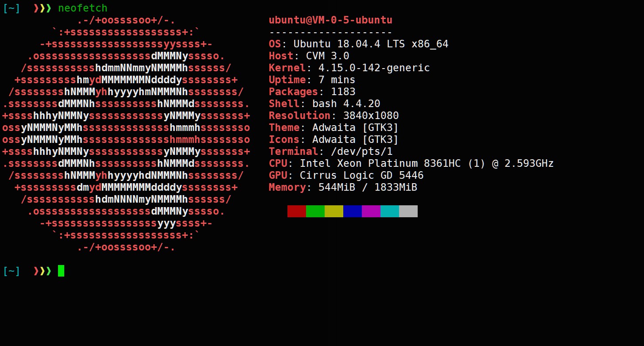Click the dashed separator under the hostname

point(330,32)
